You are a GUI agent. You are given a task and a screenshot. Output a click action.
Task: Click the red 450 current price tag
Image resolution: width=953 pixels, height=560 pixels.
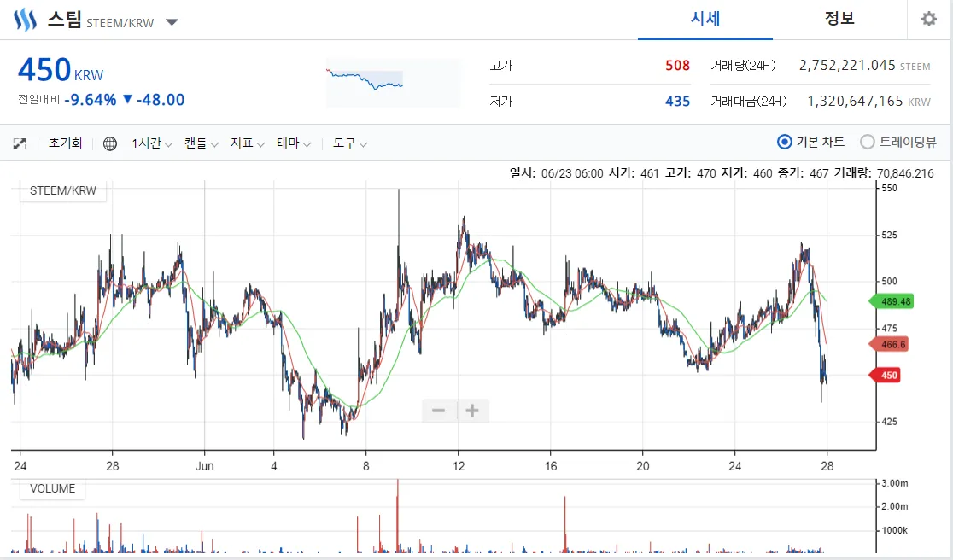885,375
